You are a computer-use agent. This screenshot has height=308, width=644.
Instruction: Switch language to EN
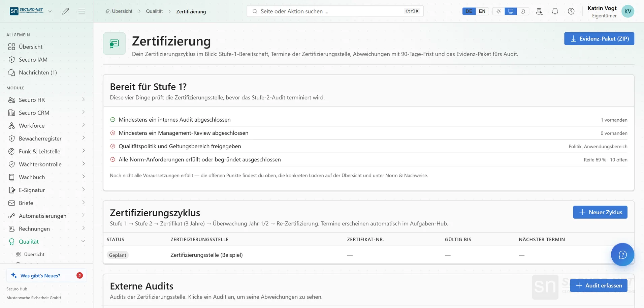[x=482, y=11]
